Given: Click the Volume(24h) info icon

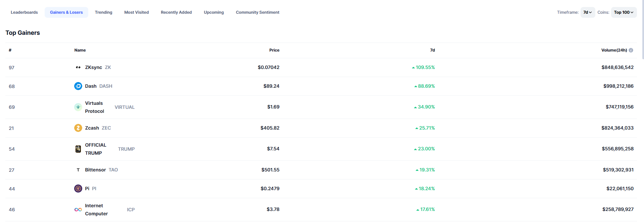Looking at the screenshot, I should (x=631, y=50).
